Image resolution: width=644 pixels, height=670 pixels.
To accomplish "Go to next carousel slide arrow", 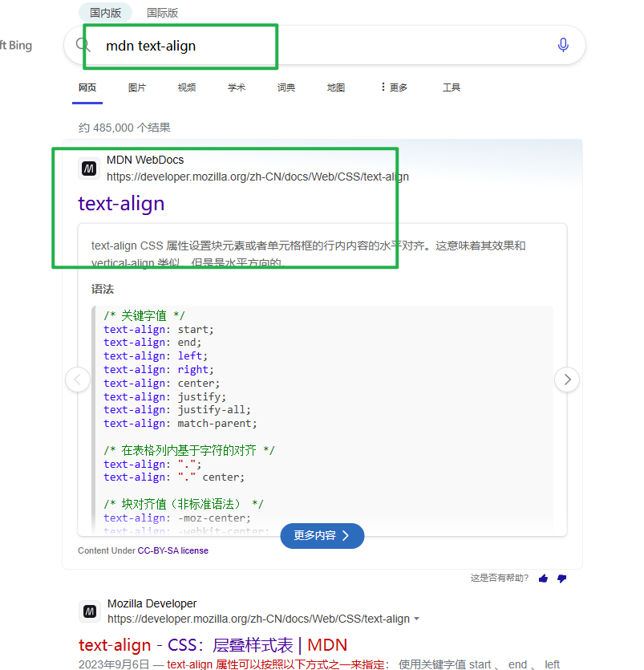I will [x=567, y=380].
